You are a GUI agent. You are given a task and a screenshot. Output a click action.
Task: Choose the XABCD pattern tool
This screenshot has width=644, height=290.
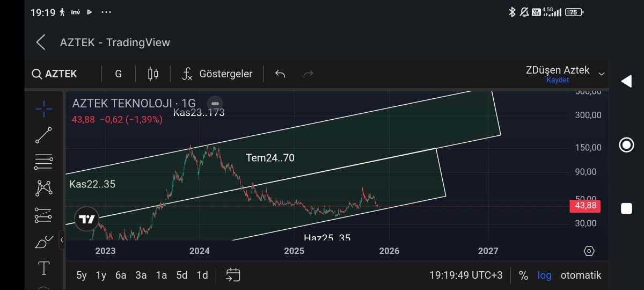pos(44,188)
